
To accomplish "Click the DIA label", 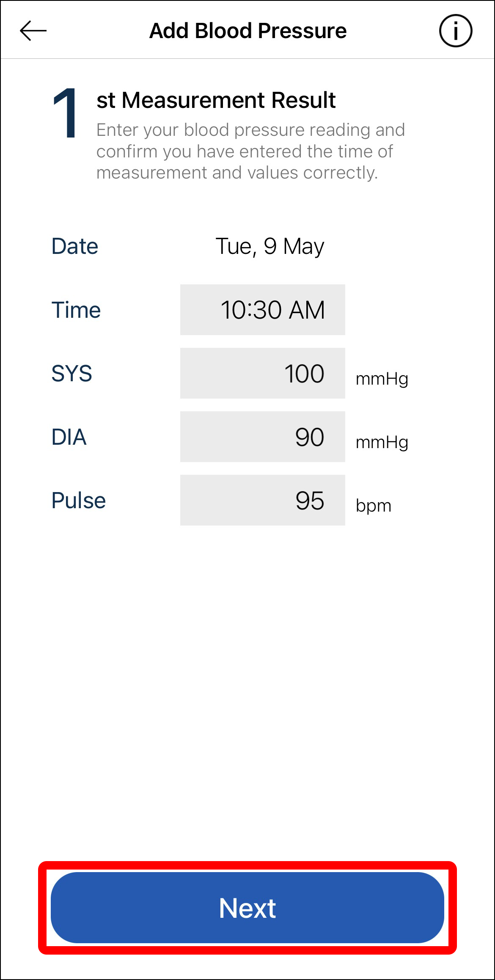I will pos(69,437).
